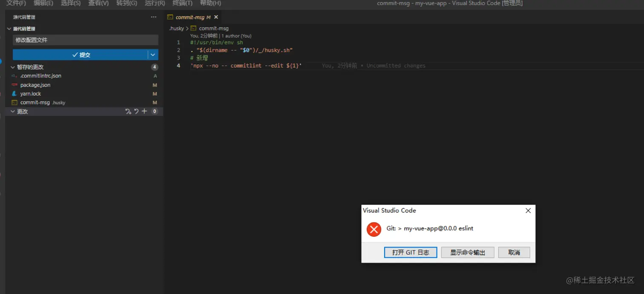The image size is (644, 294).
Task: Open the 帮助(H) menu
Action: coord(210,3)
